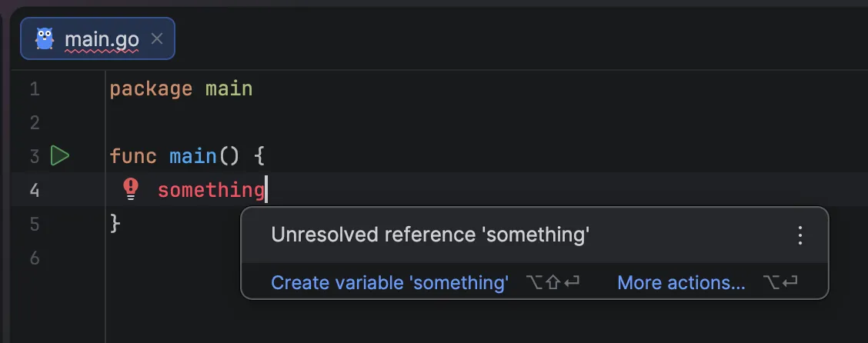Click line number 4 in the gutter
This screenshot has height=343, width=868.
(x=35, y=190)
